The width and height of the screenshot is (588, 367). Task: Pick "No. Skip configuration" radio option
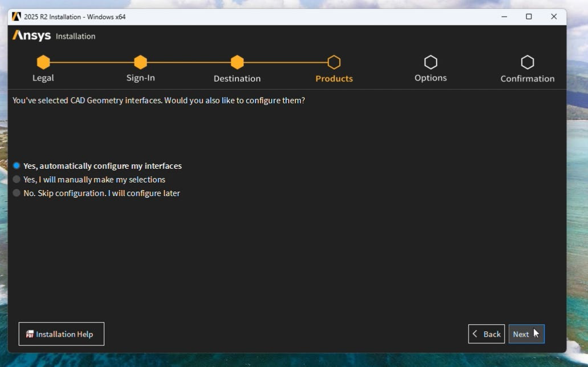(x=17, y=193)
